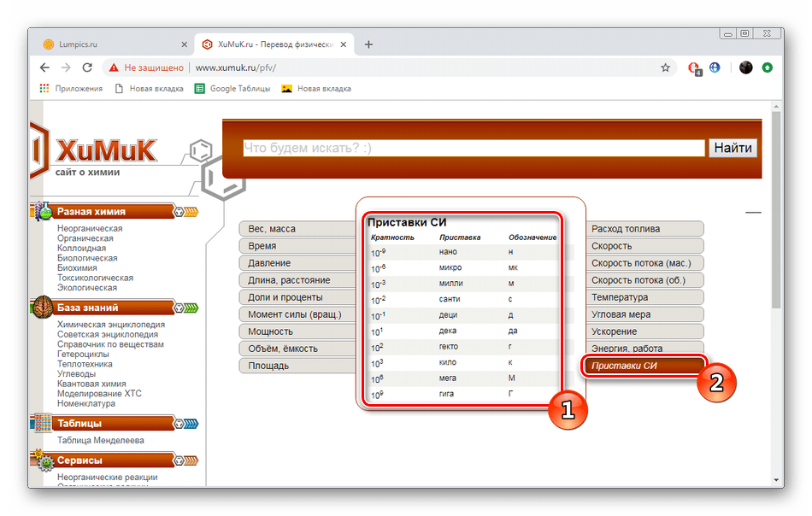This screenshot has width=812, height=516.
Task: Select the Время converter
Action: (297, 246)
